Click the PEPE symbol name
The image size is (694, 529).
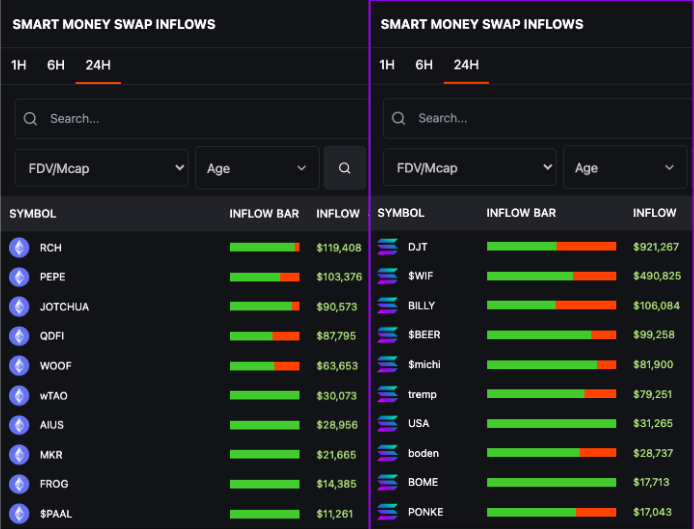coord(53,277)
